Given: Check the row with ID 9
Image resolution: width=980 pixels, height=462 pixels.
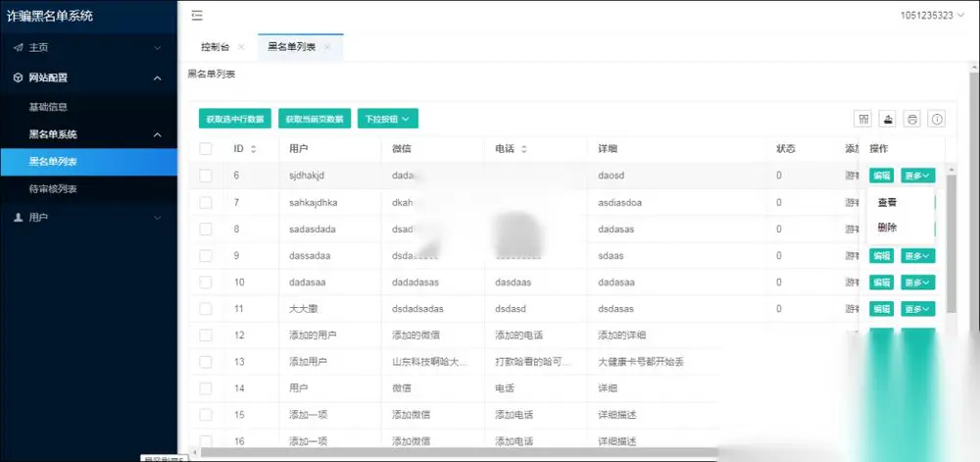Looking at the screenshot, I should (206, 256).
